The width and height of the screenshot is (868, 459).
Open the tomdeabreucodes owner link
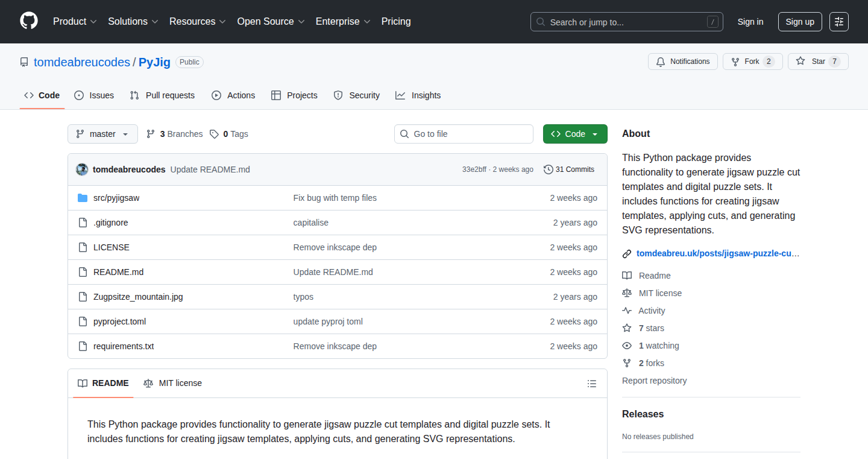(x=82, y=62)
